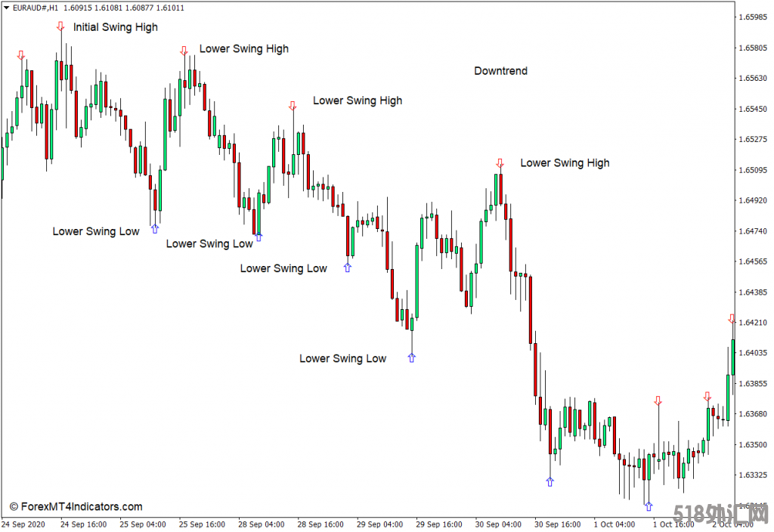The height and width of the screenshot is (532, 774).
Task: Click the blue up arrow under the lowest candle
Action: click(648, 506)
